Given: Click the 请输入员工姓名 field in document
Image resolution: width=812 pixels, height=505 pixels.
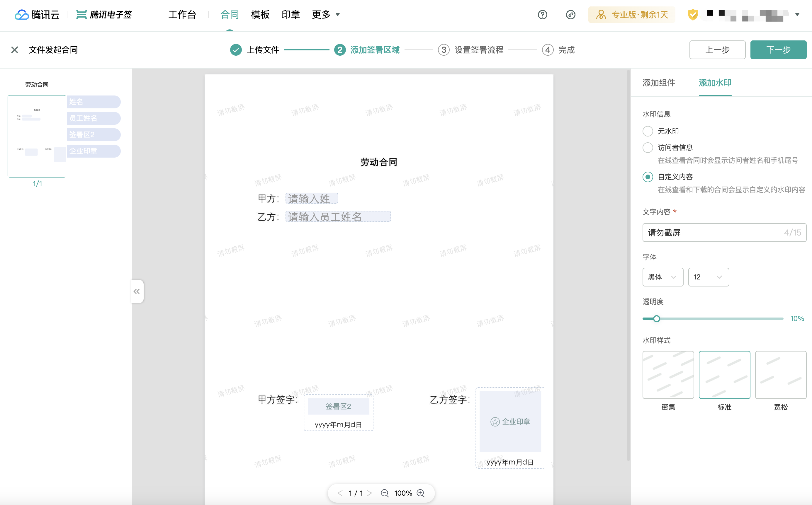Looking at the screenshot, I should pyautogui.click(x=338, y=216).
